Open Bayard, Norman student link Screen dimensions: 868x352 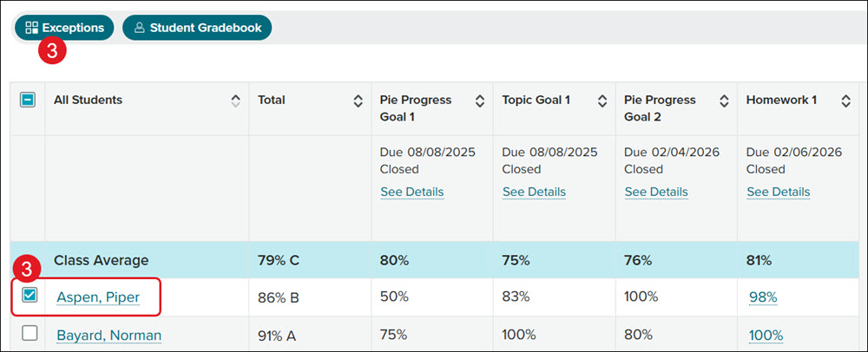coord(109,335)
